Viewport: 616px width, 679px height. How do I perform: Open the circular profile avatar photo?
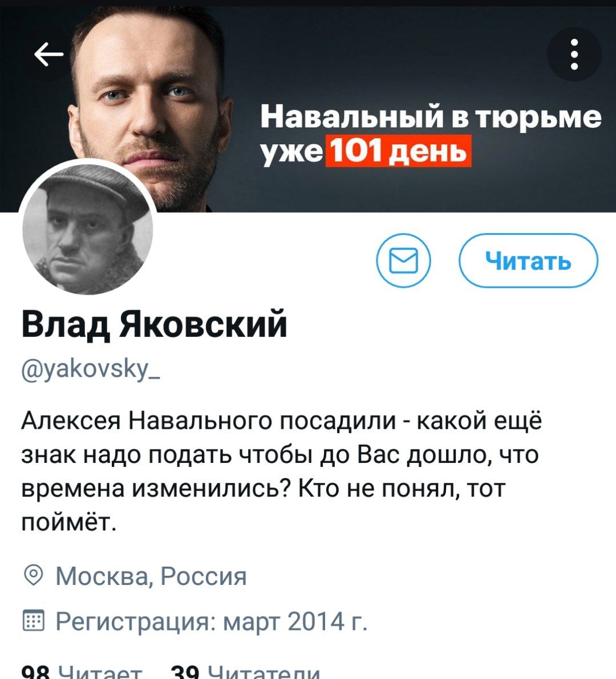tap(87, 230)
